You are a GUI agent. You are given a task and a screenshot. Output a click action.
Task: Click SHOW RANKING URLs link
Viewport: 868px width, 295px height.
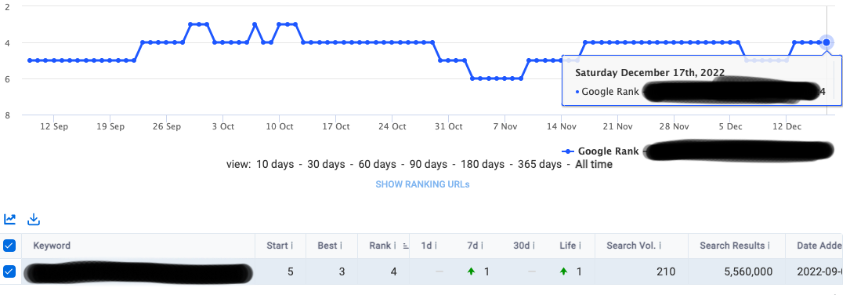422,184
